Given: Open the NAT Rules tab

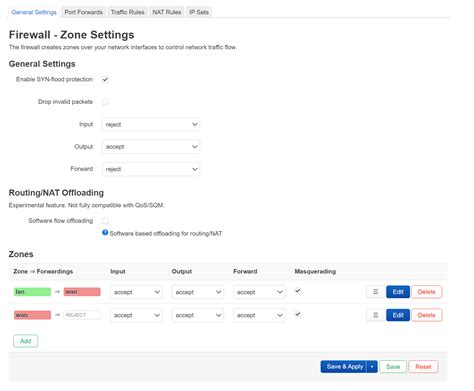Looking at the screenshot, I should [167, 12].
